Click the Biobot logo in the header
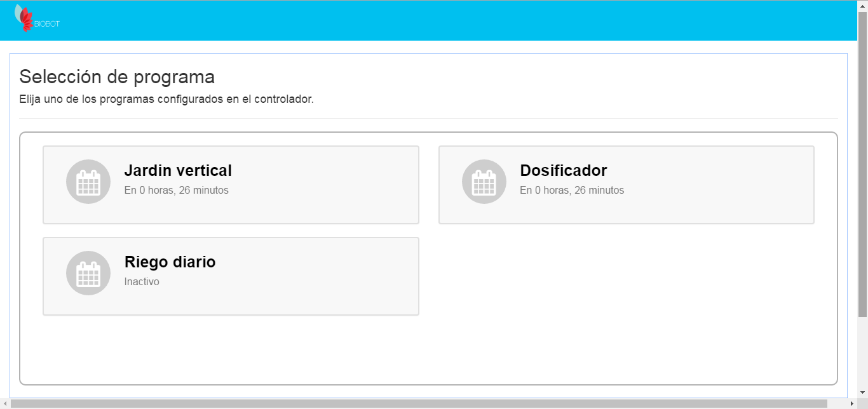 pos(25,18)
